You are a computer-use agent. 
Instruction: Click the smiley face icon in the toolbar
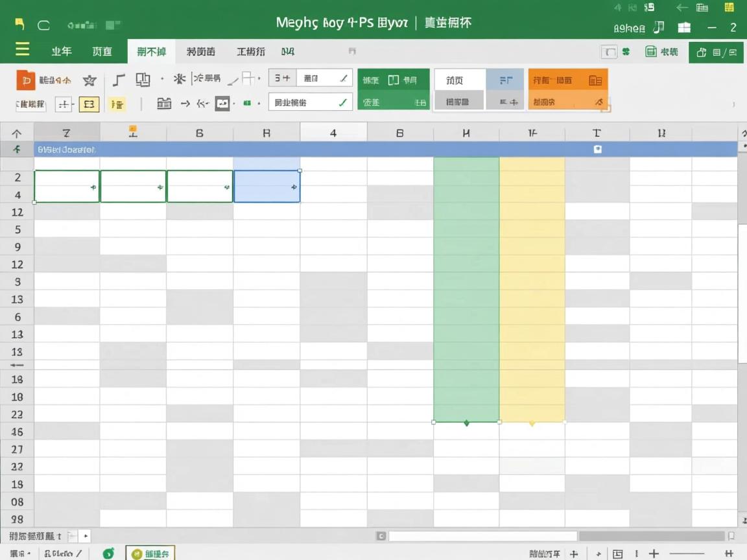222,103
